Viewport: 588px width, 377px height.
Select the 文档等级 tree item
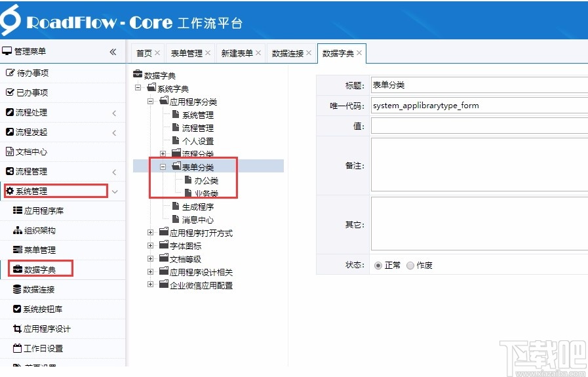tap(186, 259)
